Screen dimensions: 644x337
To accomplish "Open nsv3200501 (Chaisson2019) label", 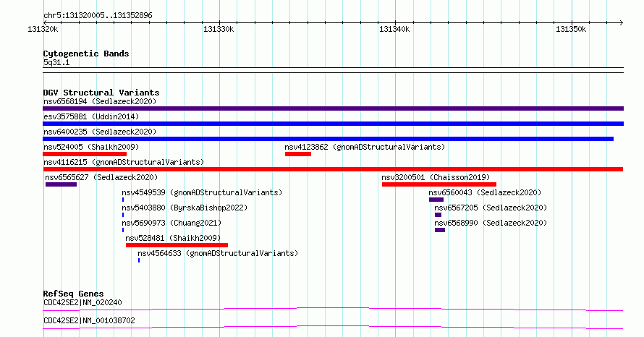I will point(436,177).
